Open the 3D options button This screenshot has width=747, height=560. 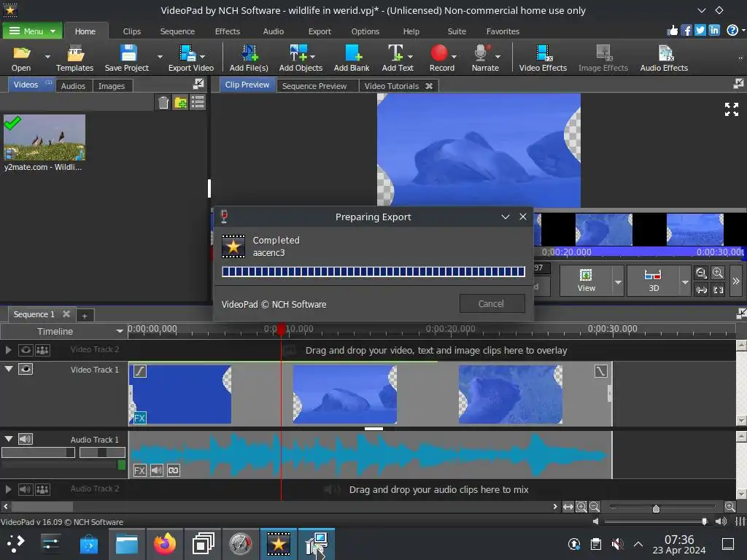(653, 281)
